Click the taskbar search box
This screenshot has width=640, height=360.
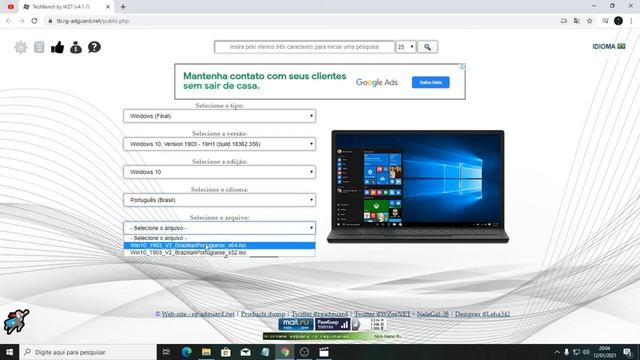88,352
